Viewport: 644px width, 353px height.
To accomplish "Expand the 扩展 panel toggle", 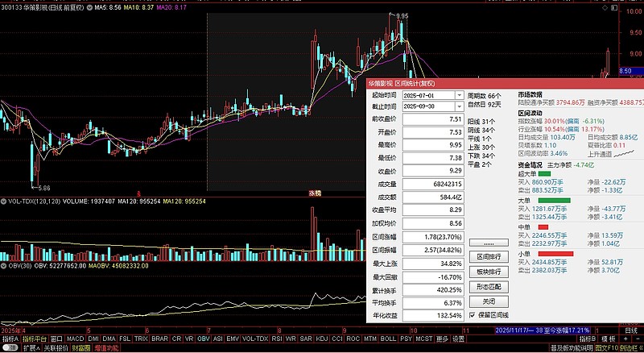I will point(31,348).
